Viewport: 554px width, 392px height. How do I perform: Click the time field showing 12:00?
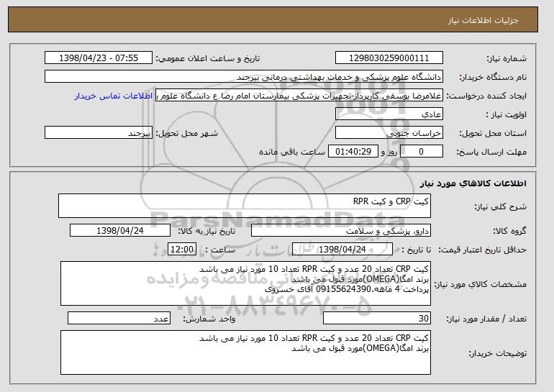[x=182, y=250]
